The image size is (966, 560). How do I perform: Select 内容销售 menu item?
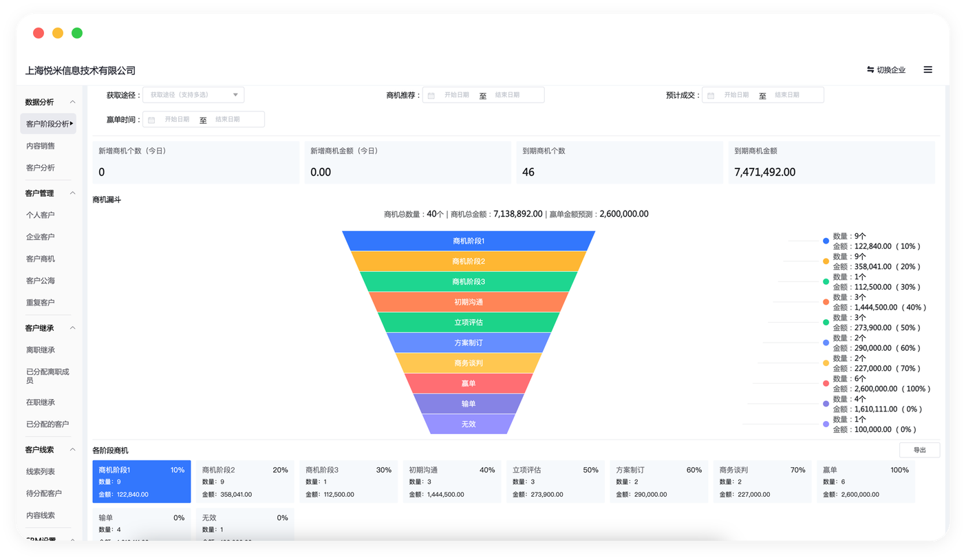point(41,146)
